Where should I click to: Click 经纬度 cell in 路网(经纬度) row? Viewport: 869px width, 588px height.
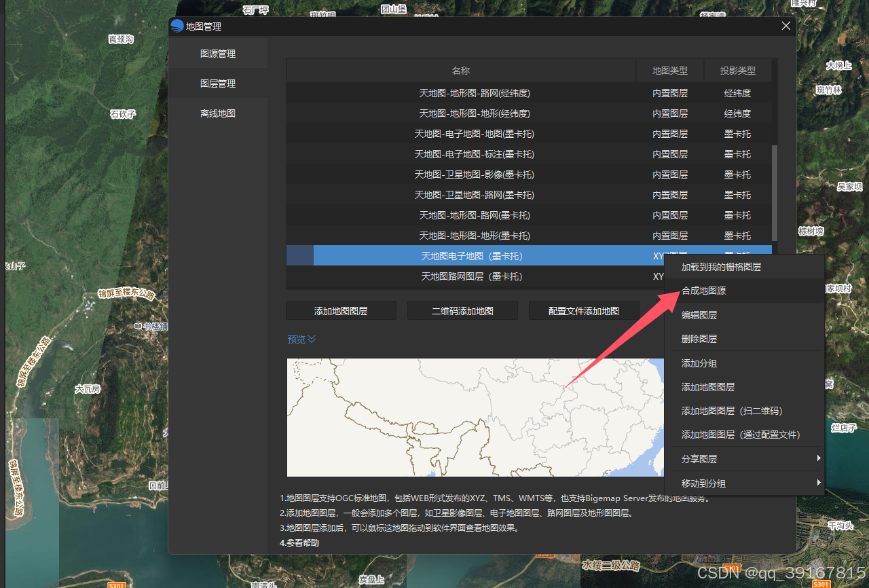click(738, 93)
